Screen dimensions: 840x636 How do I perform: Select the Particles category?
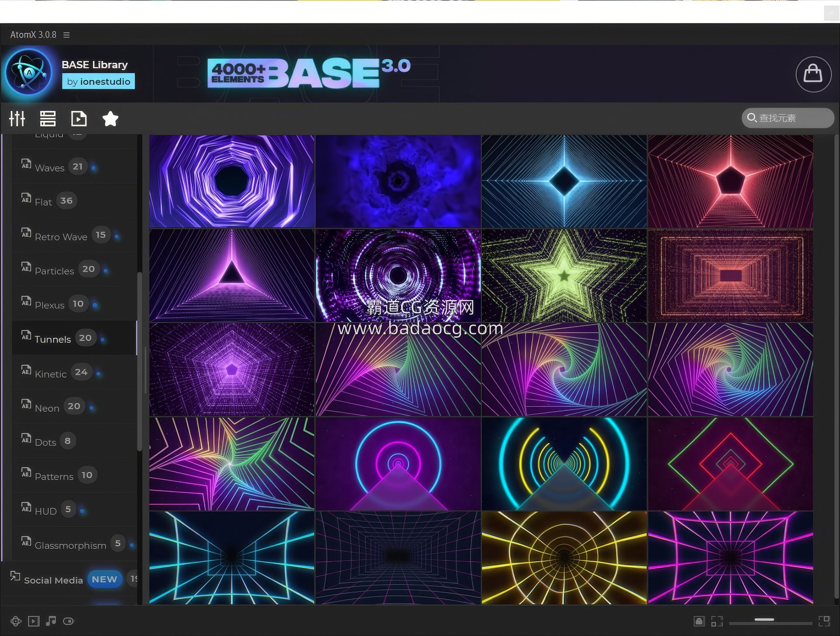point(74,269)
